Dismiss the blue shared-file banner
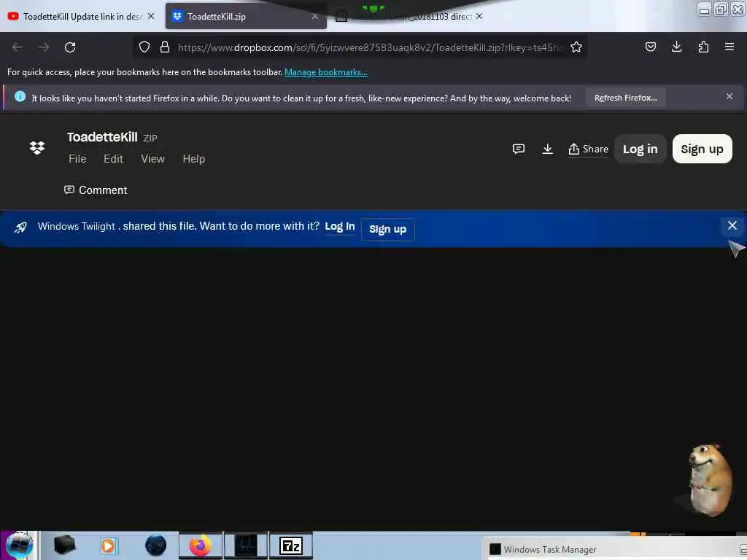Image resolution: width=747 pixels, height=560 pixels. tap(732, 225)
